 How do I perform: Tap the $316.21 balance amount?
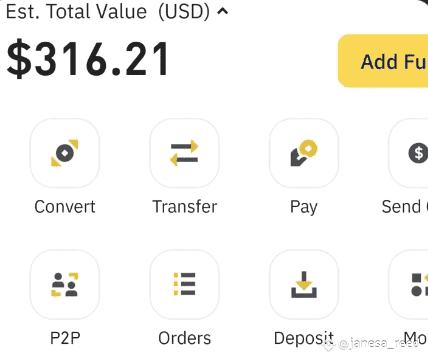[x=88, y=59]
